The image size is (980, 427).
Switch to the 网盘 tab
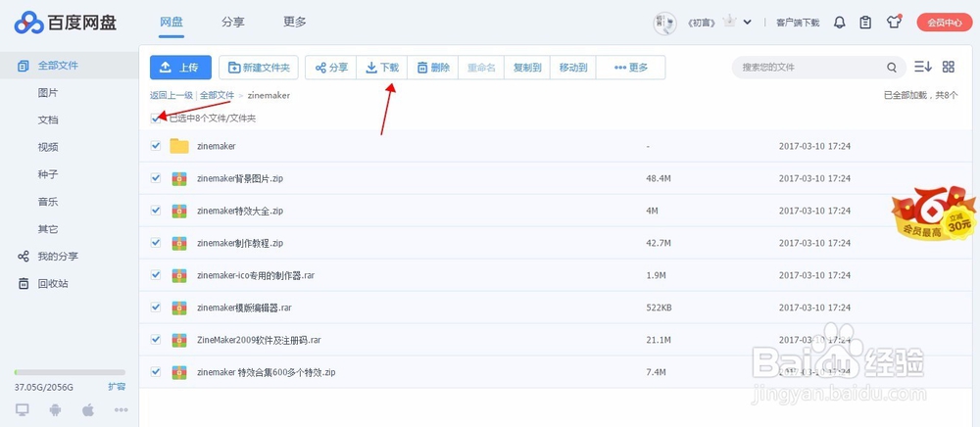(x=171, y=23)
